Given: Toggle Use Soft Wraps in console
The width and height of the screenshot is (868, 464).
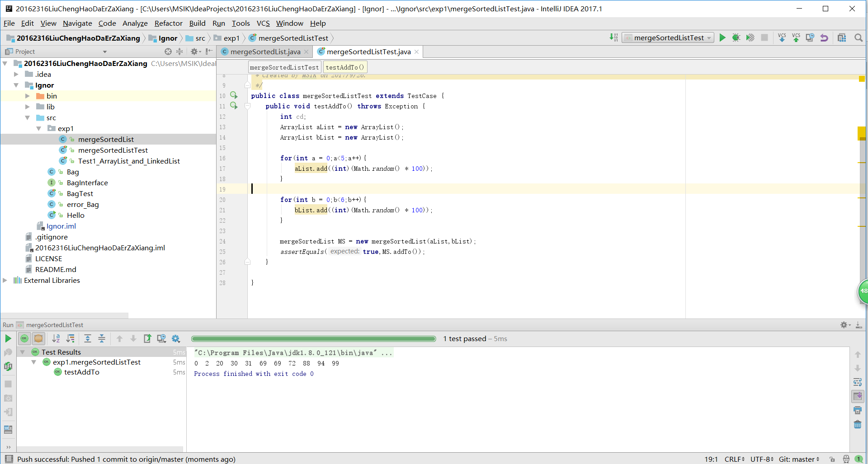Looking at the screenshot, I should tap(858, 382).
